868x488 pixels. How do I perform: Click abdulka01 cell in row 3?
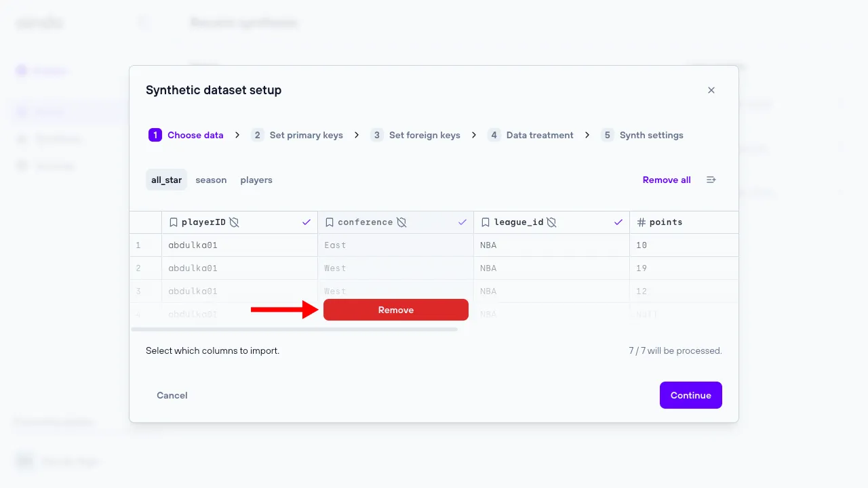pyautogui.click(x=239, y=291)
